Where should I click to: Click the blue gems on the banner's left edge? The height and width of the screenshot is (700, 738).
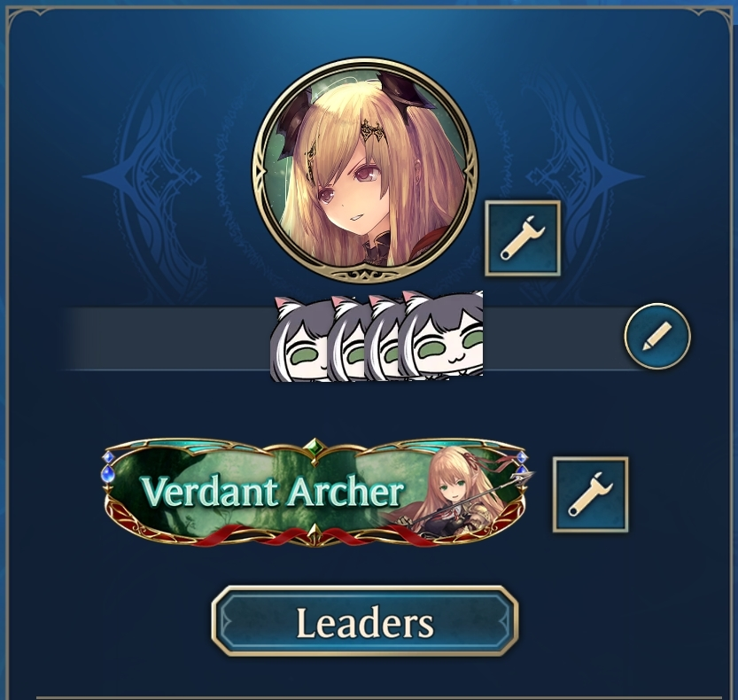(108, 467)
